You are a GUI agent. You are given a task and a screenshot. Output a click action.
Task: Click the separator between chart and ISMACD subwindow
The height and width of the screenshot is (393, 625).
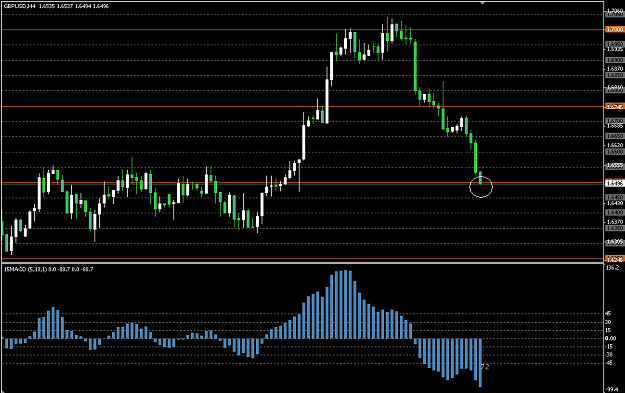coord(302,263)
